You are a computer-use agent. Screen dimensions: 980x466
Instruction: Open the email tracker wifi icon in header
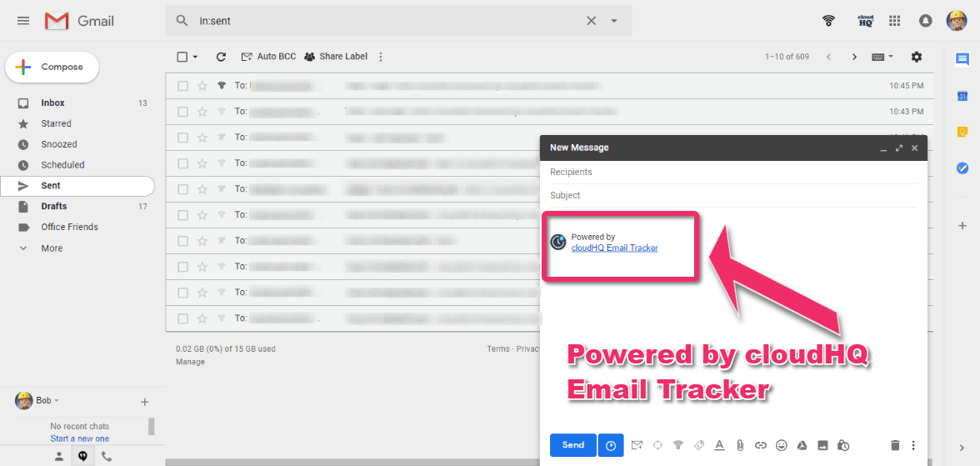(x=828, y=21)
